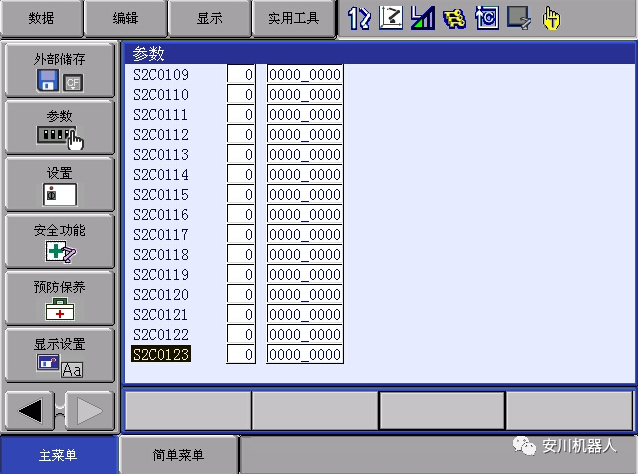This screenshot has height=474, width=638.
Task: Select parameter S2C0117
Action: coord(161,234)
